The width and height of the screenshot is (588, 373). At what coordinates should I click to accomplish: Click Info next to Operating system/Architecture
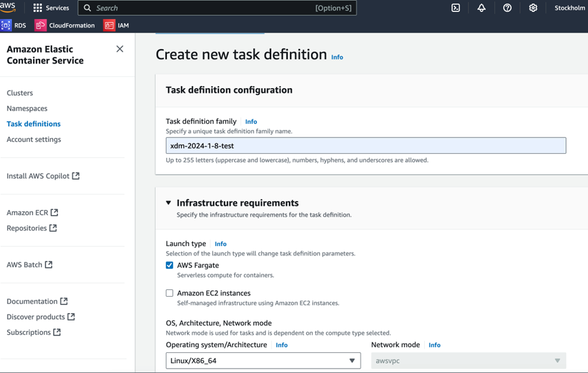(281, 345)
